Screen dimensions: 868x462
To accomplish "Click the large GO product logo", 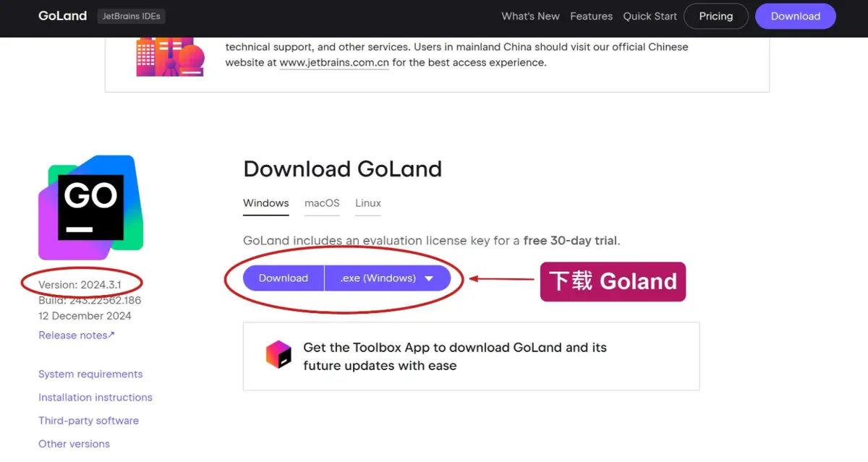I will click(x=90, y=208).
